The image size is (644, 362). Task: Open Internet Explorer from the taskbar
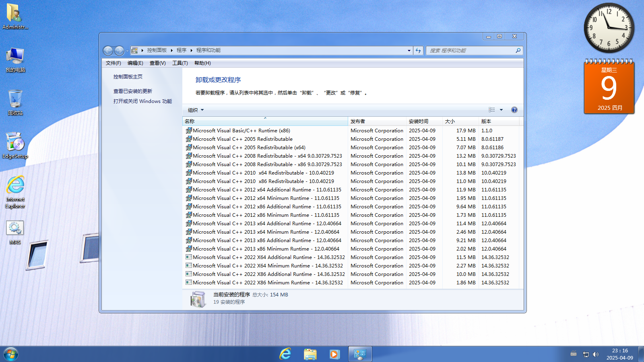285,354
